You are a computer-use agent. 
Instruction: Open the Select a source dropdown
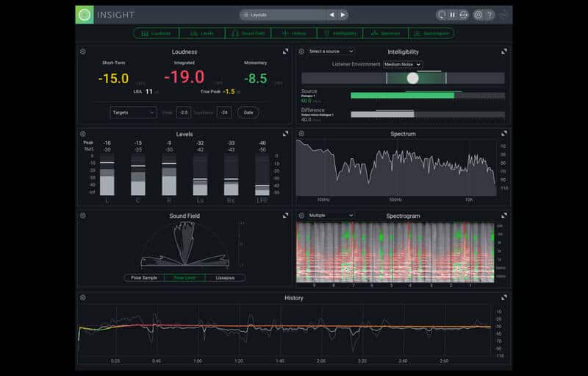coord(331,51)
